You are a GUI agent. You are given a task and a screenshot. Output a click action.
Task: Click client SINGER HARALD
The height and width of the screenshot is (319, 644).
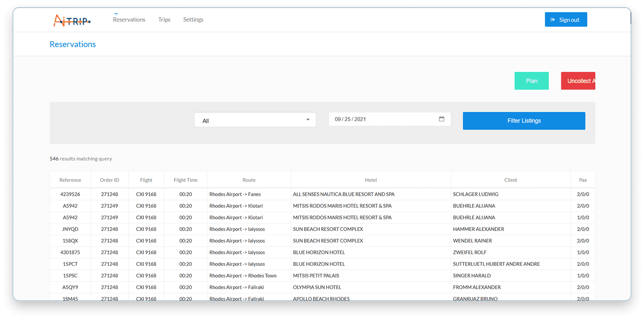pos(472,276)
